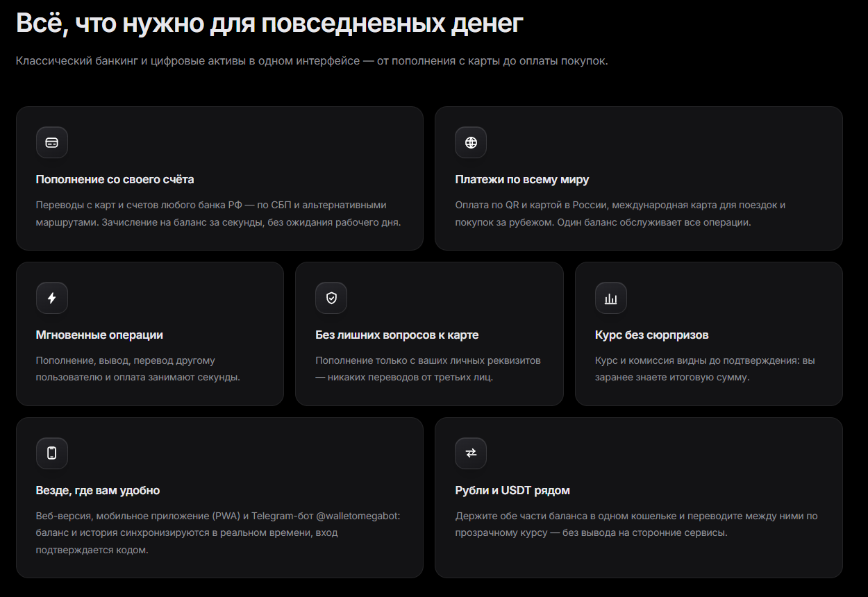Click the heading "Всё, что нужно для повседневных денег"

[x=269, y=23]
